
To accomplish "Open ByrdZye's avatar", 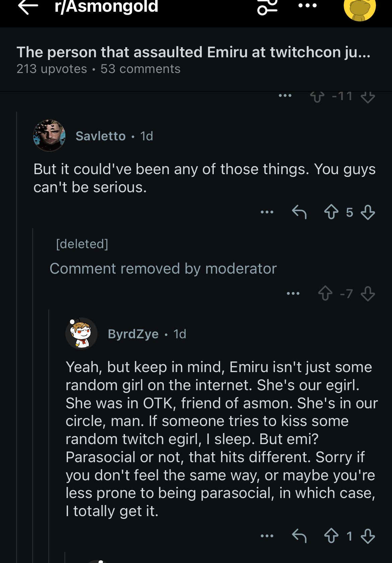I will pyautogui.click(x=81, y=334).
